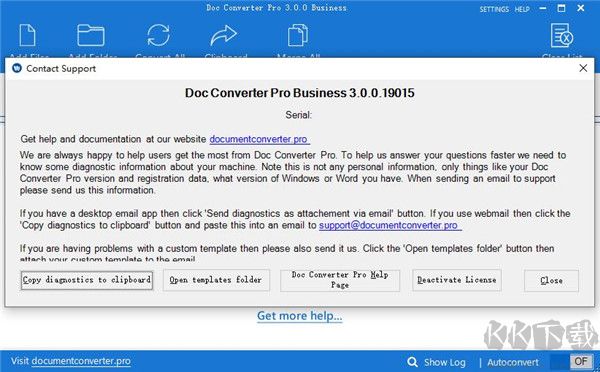Click the Serial: label text
Viewport: 600px width, 372px height.
point(298,115)
